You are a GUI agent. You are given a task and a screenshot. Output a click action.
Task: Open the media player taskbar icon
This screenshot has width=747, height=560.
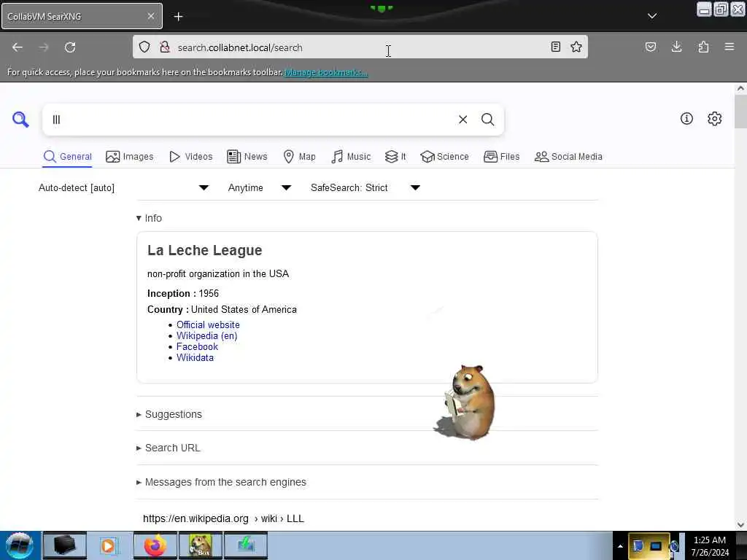pos(109,545)
